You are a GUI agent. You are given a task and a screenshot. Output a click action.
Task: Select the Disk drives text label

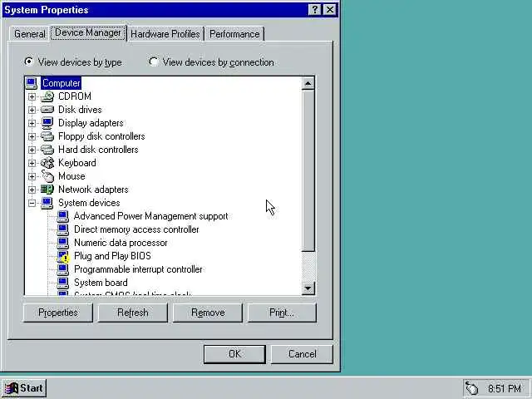80,110
